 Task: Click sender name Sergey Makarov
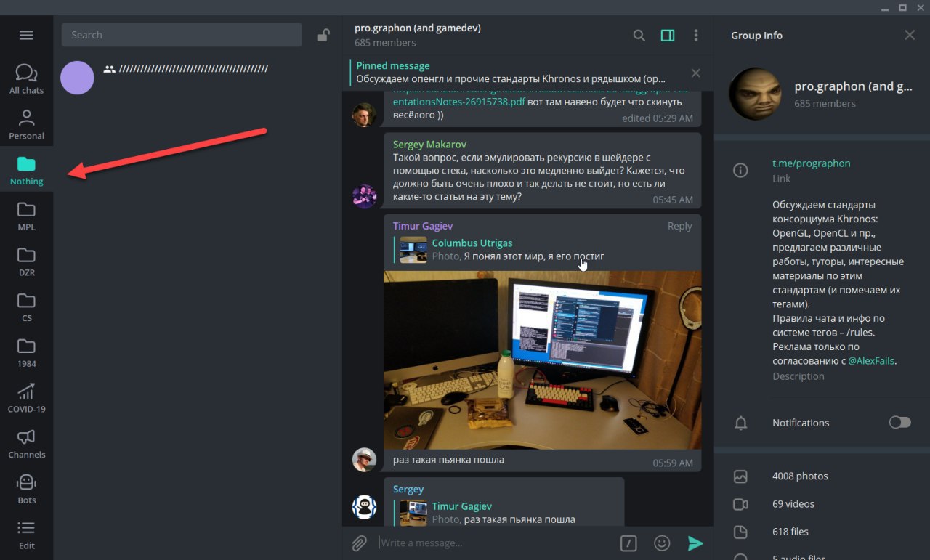(x=429, y=145)
